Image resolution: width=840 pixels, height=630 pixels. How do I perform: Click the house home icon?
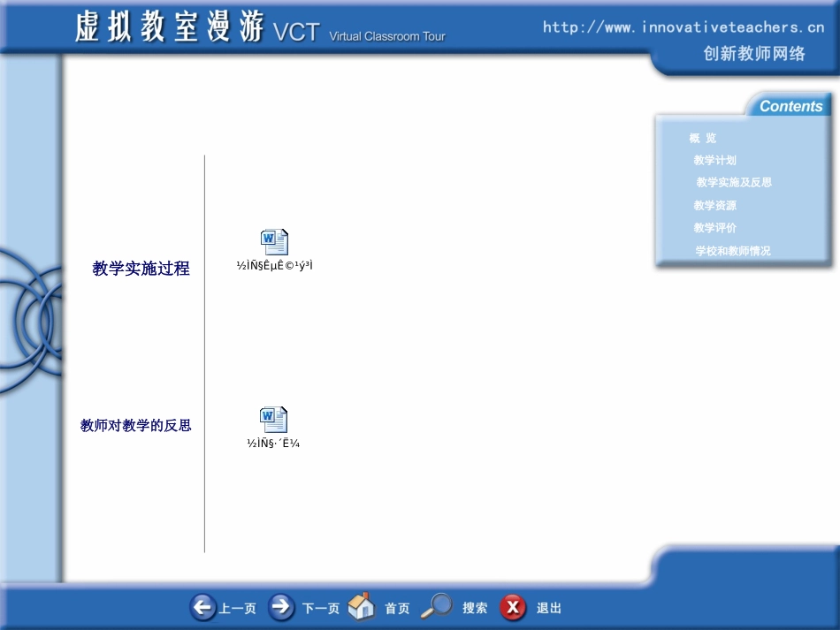pyautogui.click(x=361, y=606)
